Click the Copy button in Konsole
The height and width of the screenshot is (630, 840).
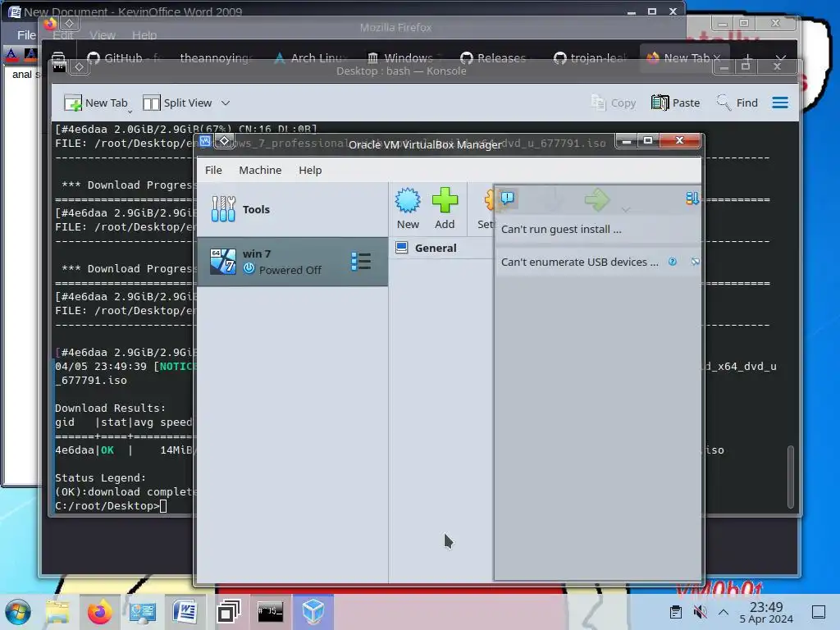coord(614,103)
